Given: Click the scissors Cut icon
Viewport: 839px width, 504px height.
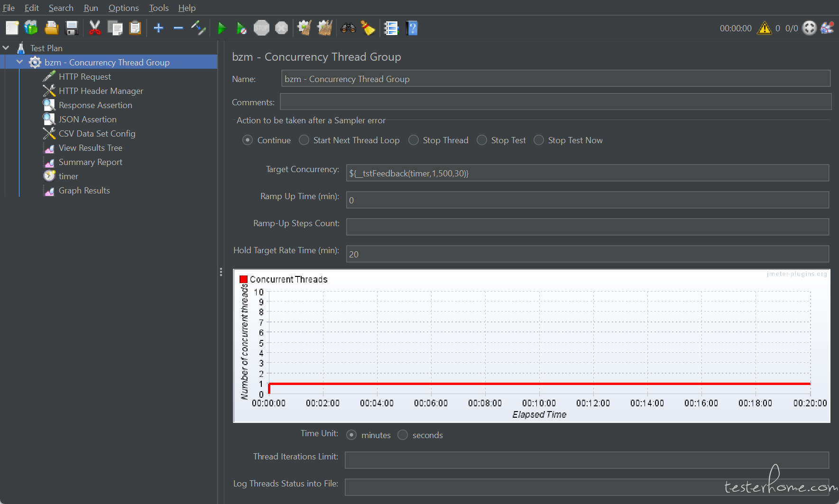Looking at the screenshot, I should click(95, 28).
